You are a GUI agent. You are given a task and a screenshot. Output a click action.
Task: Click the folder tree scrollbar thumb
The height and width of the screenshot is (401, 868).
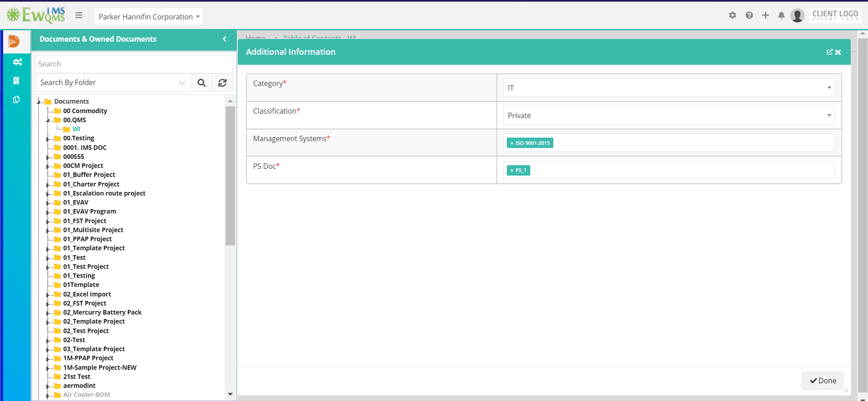click(230, 176)
